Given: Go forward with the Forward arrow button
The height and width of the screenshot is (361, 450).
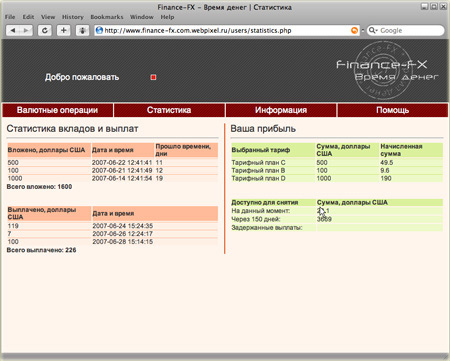Looking at the screenshot, I should click(26, 31).
